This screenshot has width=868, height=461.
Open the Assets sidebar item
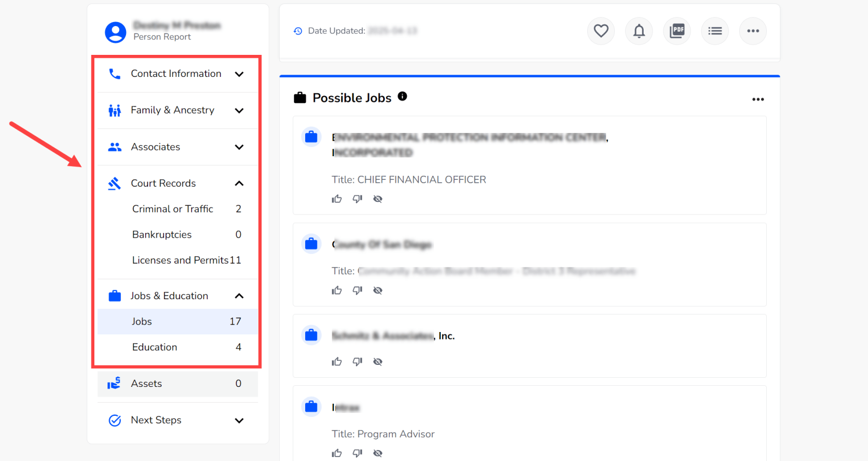point(147,384)
